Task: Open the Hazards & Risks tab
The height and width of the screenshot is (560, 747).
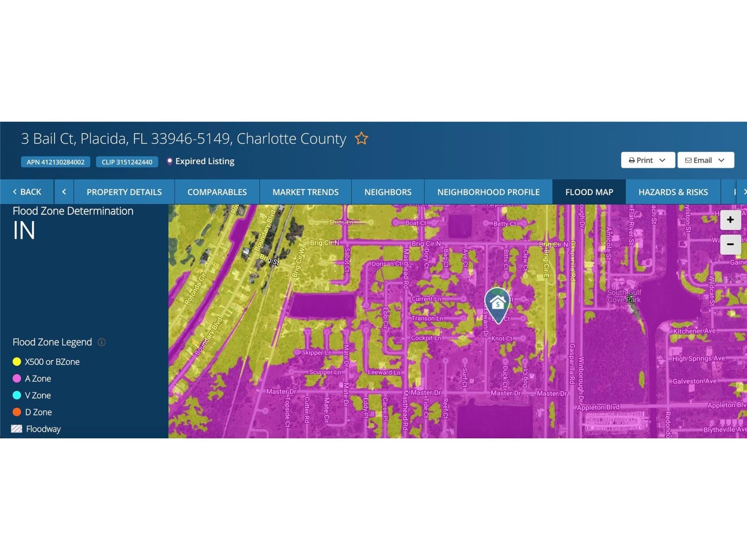Action: coord(673,192)
